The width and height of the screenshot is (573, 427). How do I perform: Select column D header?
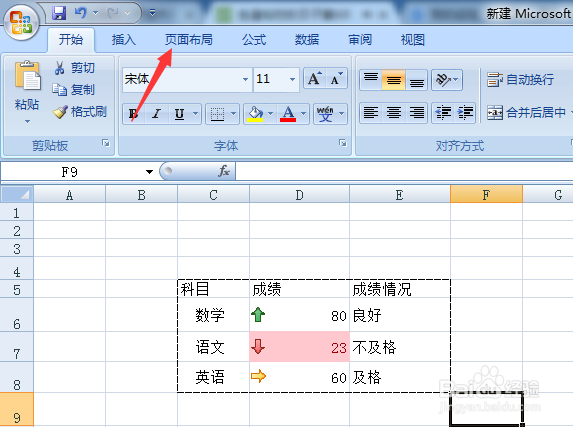299,194
